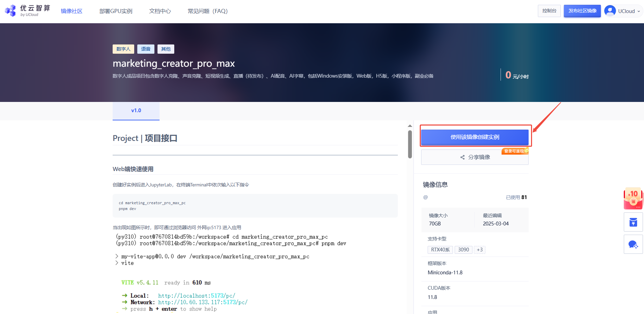Click the 优云智算 logo icon
The image size is (644, 314).
click(x=10, y=11)
